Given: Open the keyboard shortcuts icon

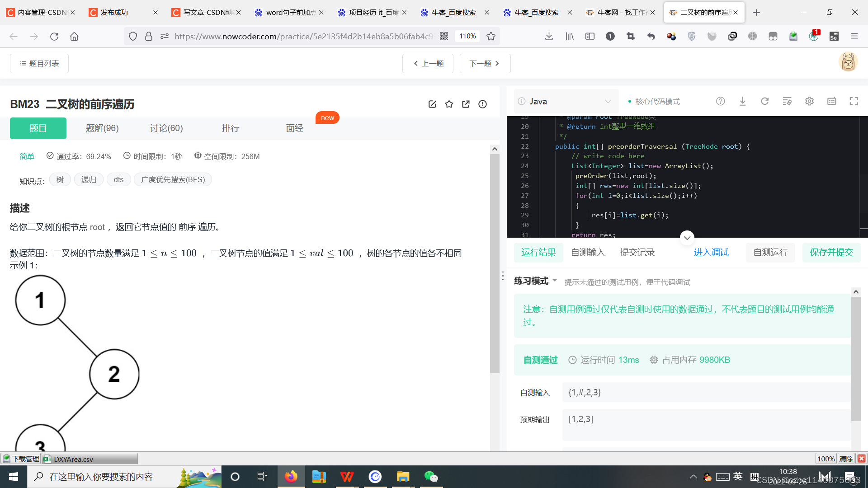Looking at the screenshot, I should pyautogui.click(x=831, y=101).
